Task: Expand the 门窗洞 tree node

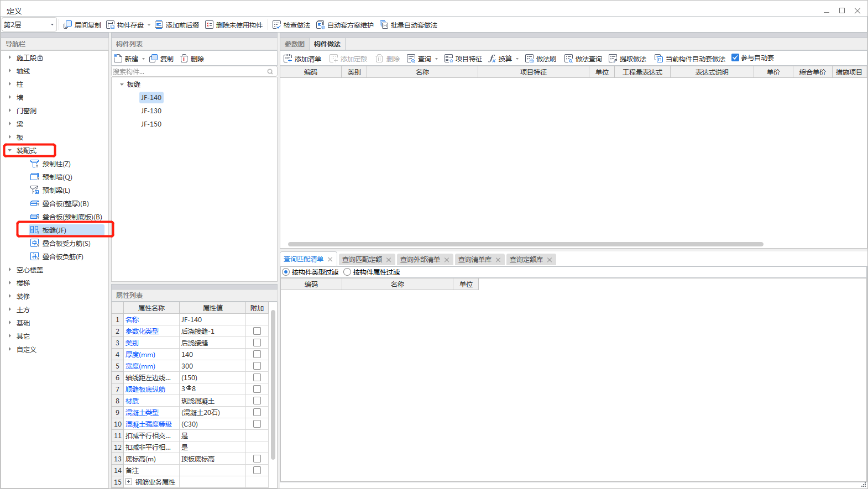Action: [x=9, y=111]
